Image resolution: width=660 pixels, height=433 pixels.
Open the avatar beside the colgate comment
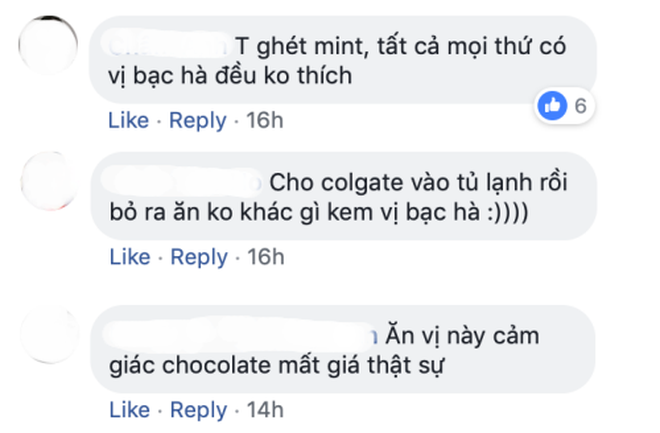point(50,181)
